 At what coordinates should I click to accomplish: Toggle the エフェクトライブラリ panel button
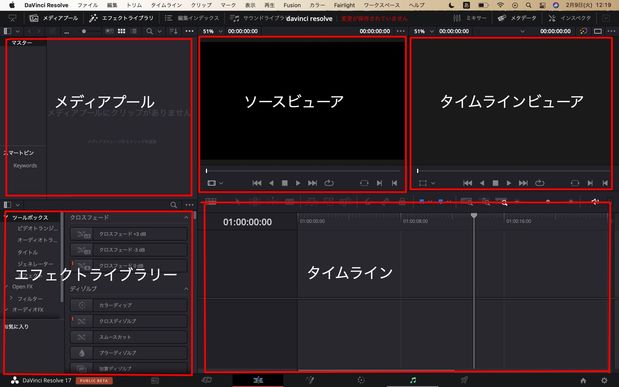121,18
